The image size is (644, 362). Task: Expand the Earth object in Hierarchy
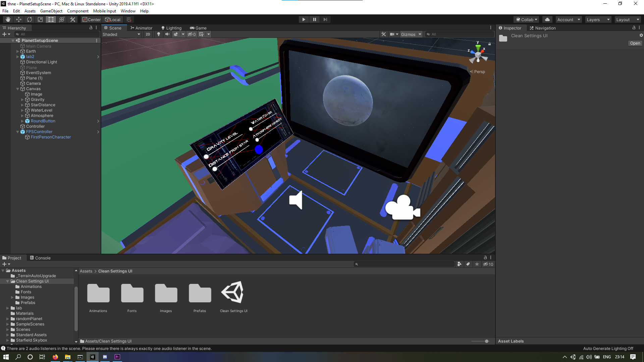click(x=18, y=51)
